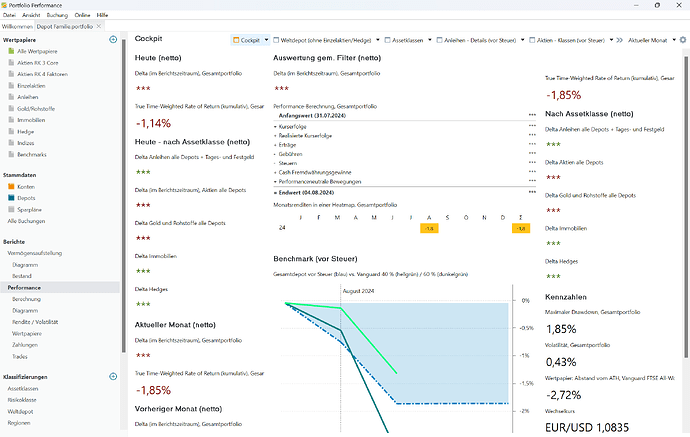
Task: Open the Buchung menu
Action: pyautogui.click(x=57, y=15)
